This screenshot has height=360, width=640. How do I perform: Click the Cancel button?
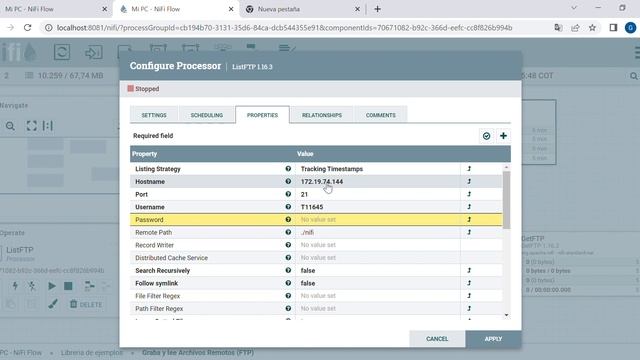[437, 339]
